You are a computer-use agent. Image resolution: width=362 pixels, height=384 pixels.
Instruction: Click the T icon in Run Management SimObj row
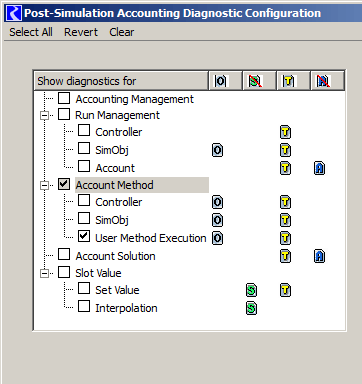285,150
